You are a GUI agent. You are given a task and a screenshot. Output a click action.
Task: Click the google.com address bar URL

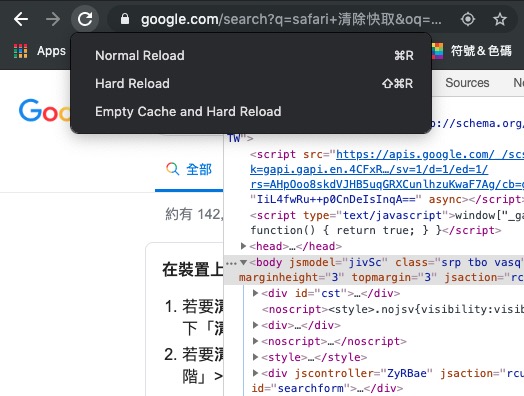[x=291, y=19]
